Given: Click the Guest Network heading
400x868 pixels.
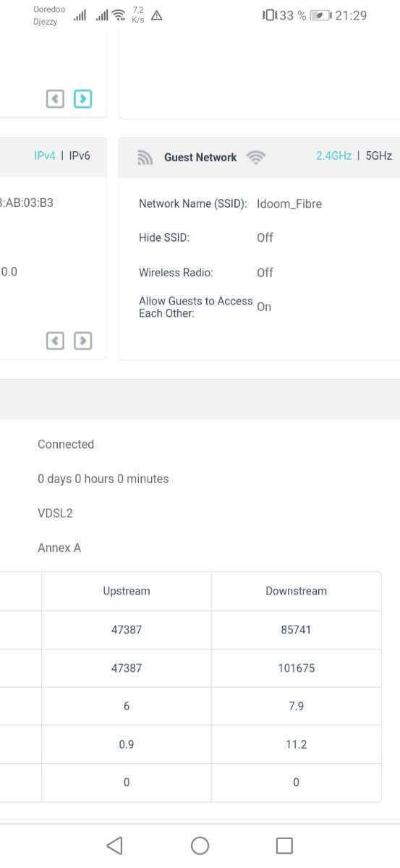Looking at the screenshot, I should 200,157.
